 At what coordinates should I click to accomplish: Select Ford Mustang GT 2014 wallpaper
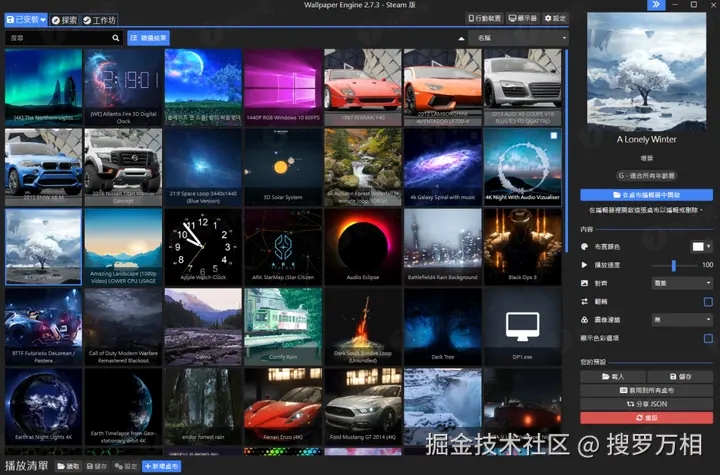tap(363, 407)
